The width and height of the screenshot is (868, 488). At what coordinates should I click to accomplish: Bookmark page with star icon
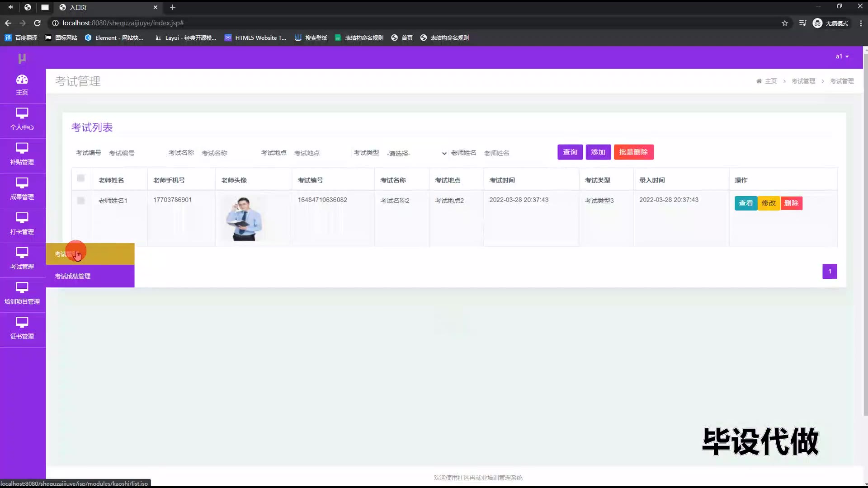785,23
